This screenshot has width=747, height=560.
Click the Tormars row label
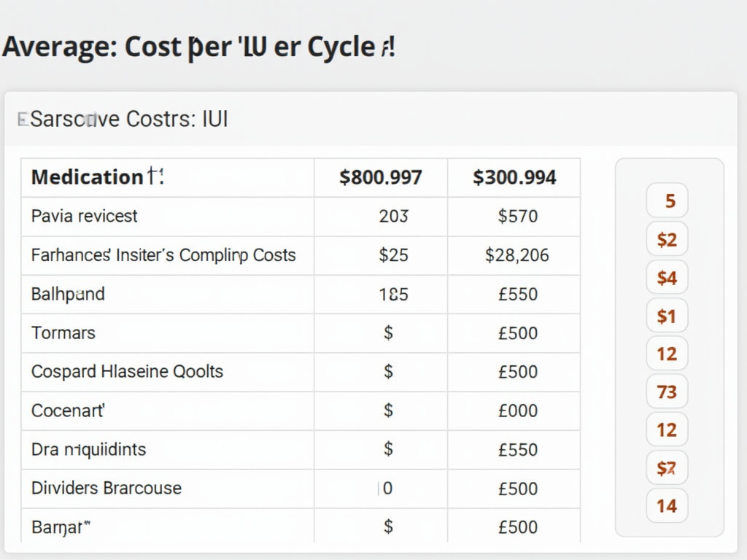[63, 332]
